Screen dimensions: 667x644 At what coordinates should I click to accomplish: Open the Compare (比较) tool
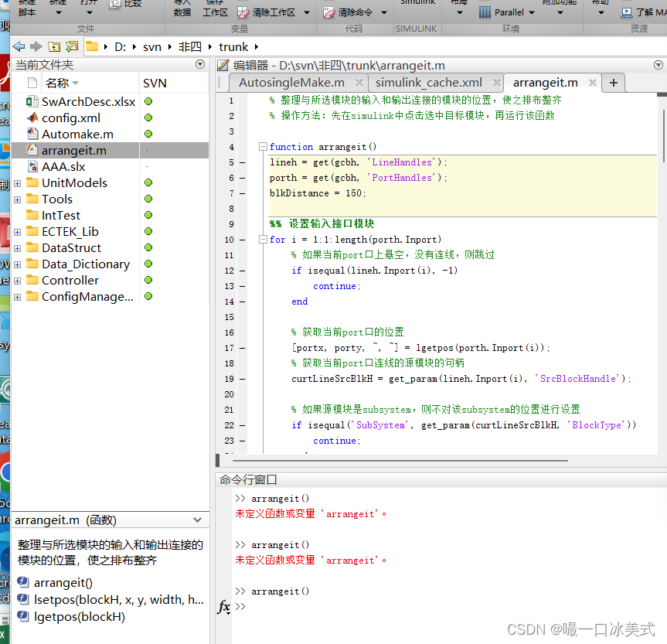click(x=125, y=5)
